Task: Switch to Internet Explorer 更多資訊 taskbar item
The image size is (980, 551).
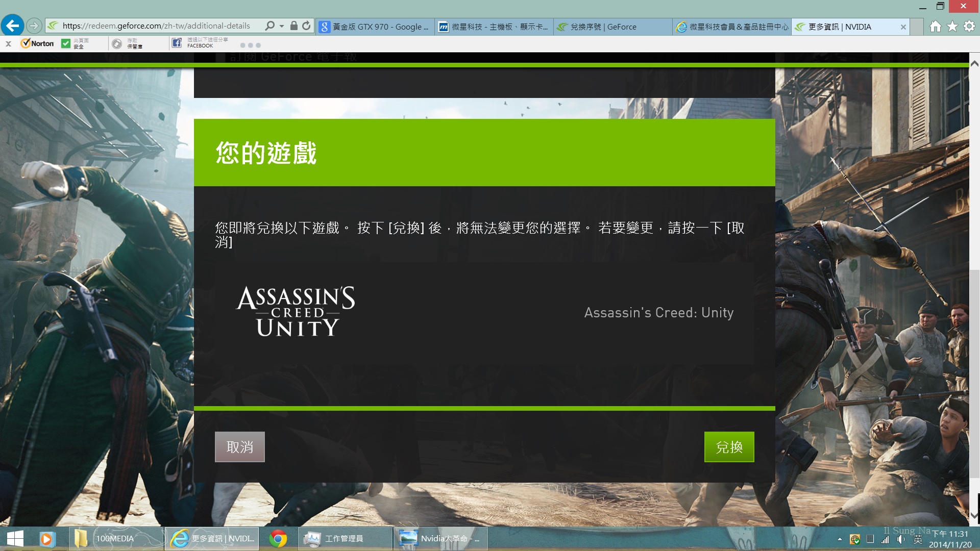Action: click(212, 539)
